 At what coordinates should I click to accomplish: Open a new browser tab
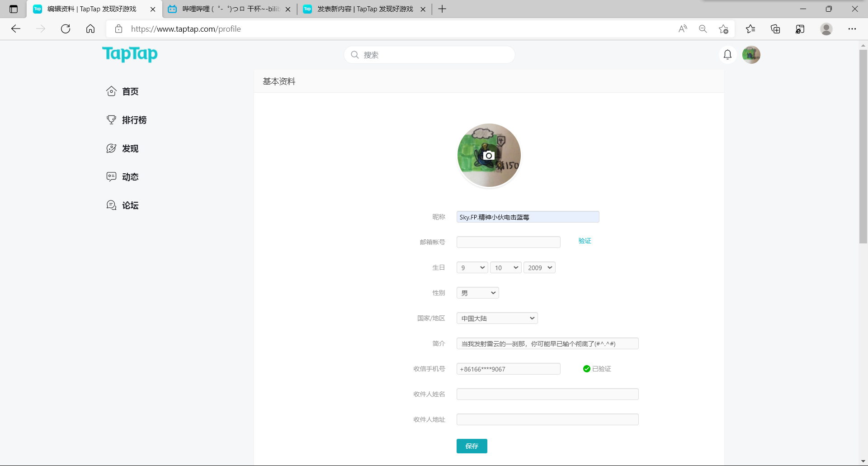pyautogui.click(x=442, y=9)
